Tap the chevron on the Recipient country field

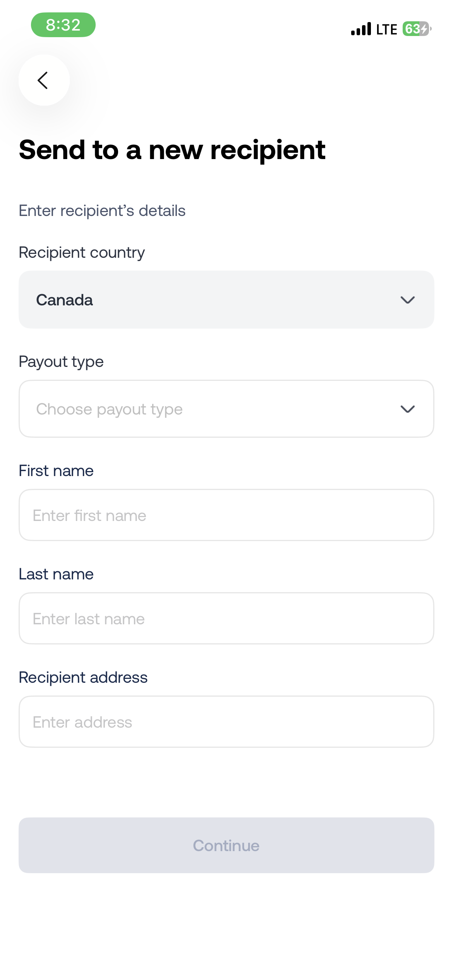coord(407,299)
